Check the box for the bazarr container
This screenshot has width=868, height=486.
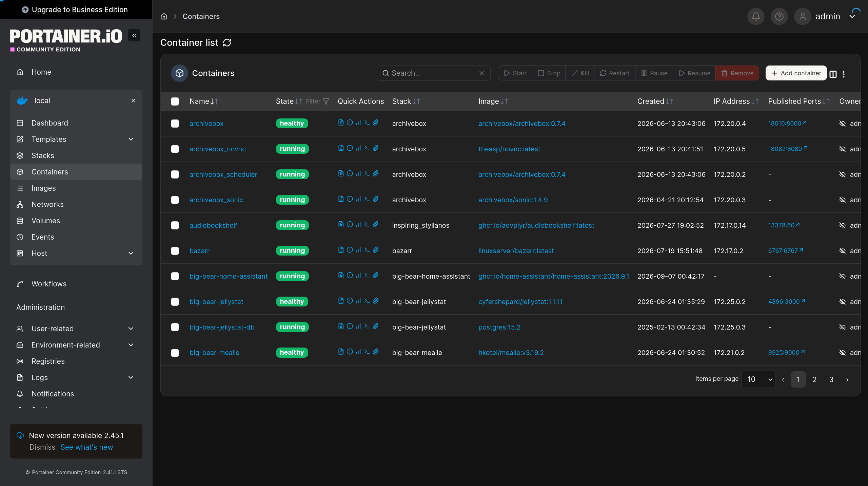click(175, 251)
